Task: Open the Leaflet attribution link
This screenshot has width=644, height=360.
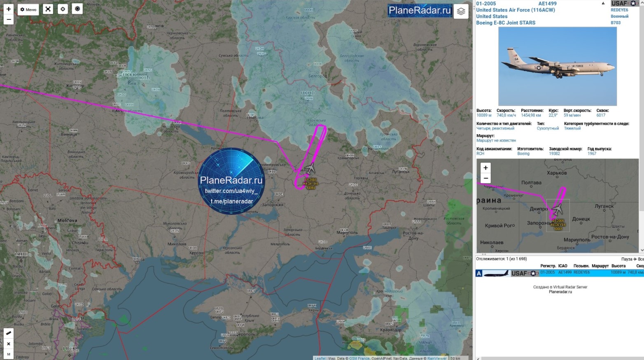Action: click(x=320, y=358)
